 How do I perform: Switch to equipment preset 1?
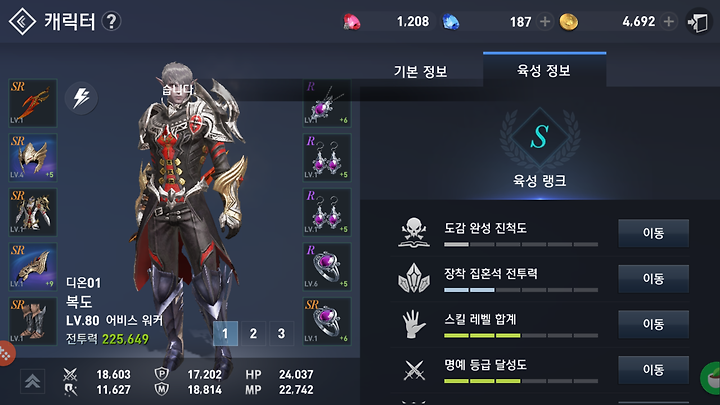pyautogui.click(x=225, y=333)
